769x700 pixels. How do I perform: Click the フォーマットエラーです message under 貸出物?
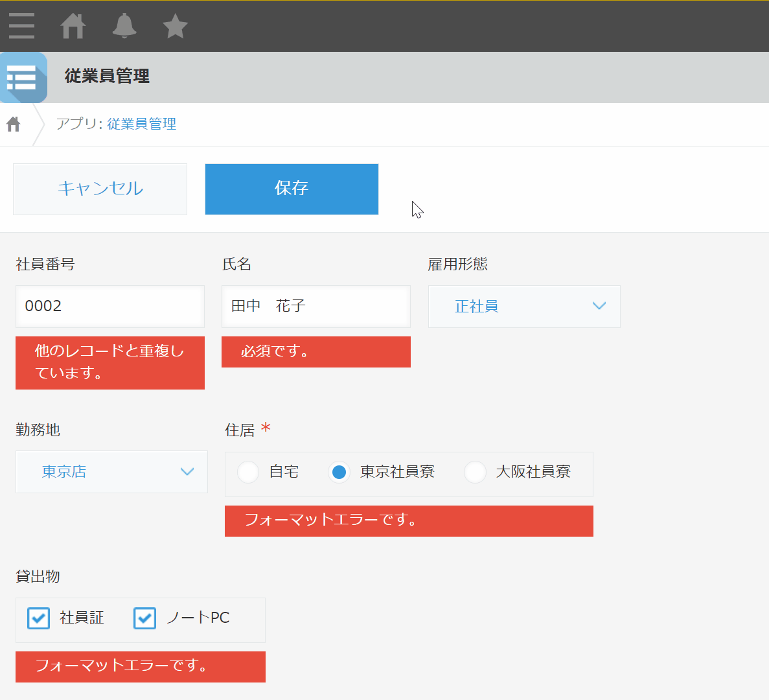(141, 667)
